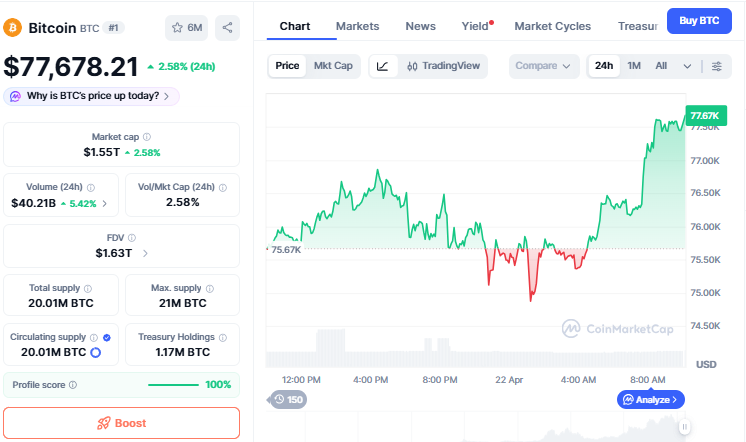Image resolution: width=746 pixels, height=442 pixels.
Task: Click the $1.63T FDV value
Action: (114, 253)
